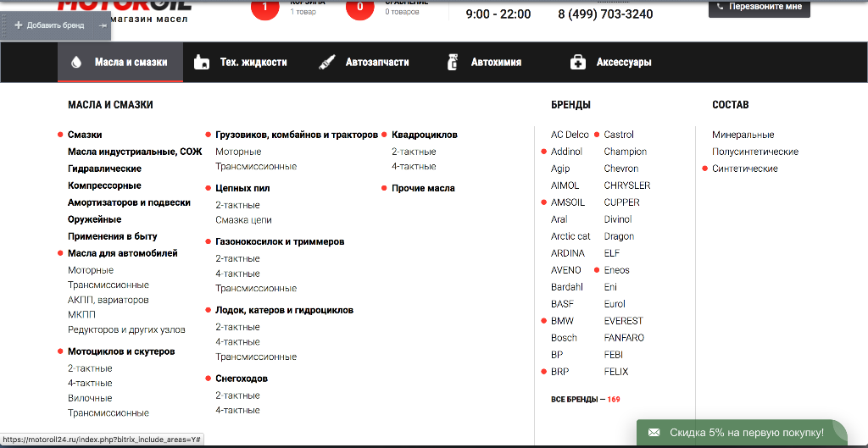Select the Eneos brand
The image size is (868, 448).
pos(617,270)
